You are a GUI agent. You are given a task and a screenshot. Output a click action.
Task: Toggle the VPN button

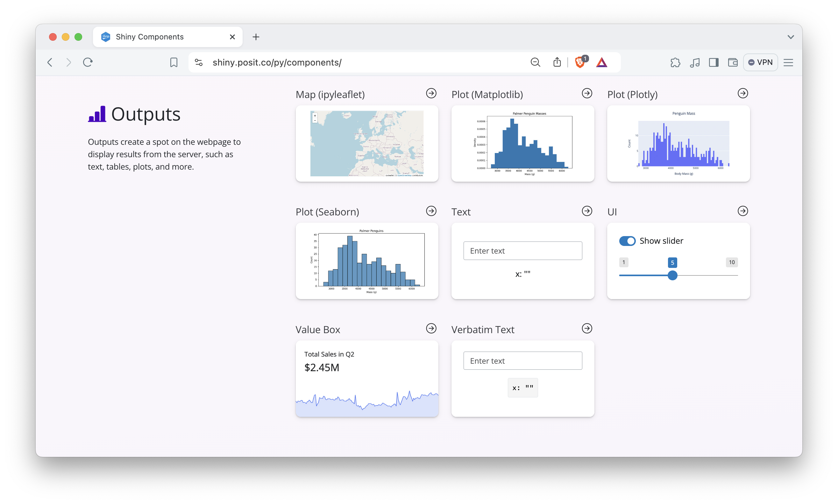coord(760,62)
